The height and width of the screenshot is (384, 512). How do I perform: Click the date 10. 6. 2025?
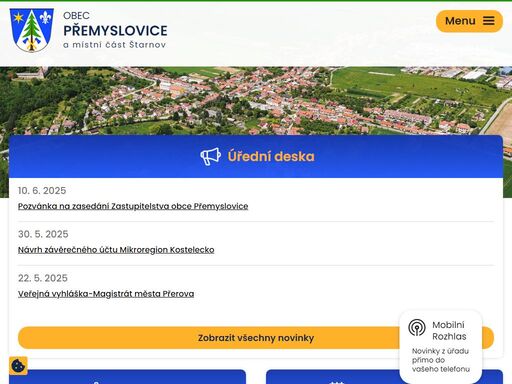coord(42,191)
